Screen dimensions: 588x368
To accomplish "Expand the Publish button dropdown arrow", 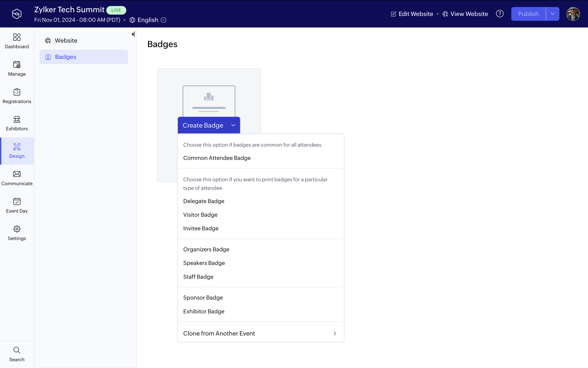I will [x=552, y=14].
